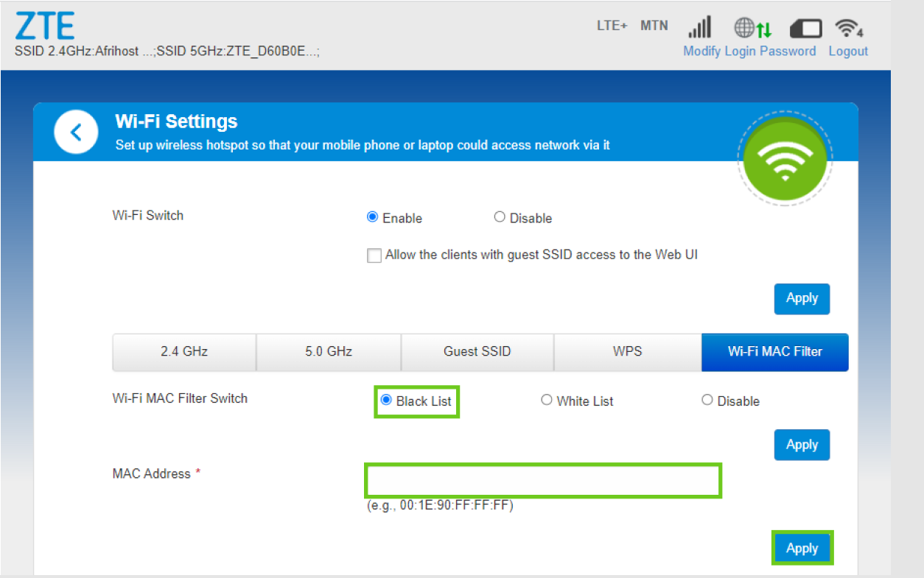Click the MAC Address input field
Image resolution: width=924 pixels, height=578 pixels.
click(x=543, y=481)
